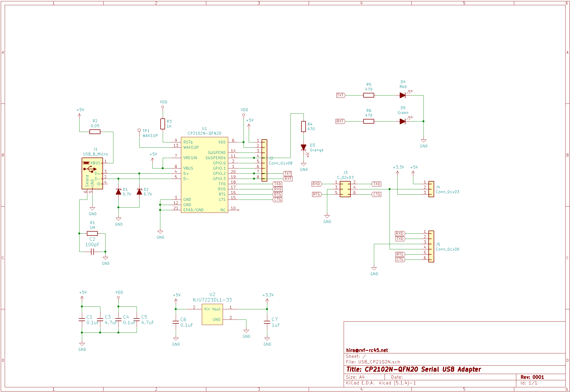
Task: Click the CTS hierarchical label near U1
Action: point(278,199)
